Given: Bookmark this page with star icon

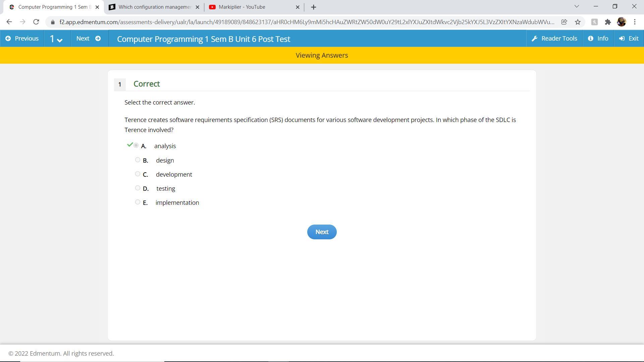Looking at the screenshot, I should [578, 22].
